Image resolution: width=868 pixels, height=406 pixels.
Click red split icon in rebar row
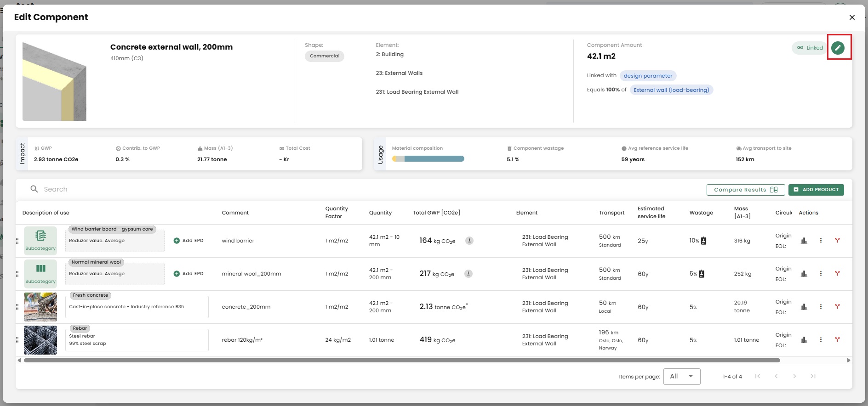[x=837, y=340]
